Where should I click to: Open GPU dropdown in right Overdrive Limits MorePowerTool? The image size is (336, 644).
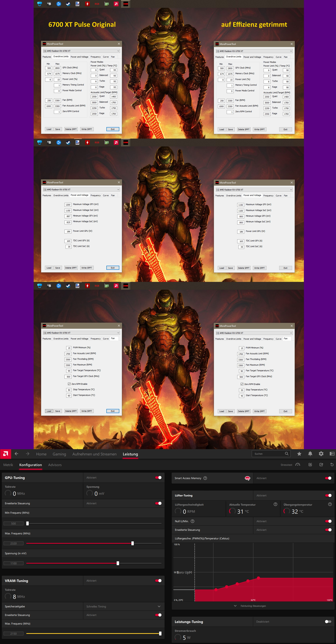(x=254, y=51)
